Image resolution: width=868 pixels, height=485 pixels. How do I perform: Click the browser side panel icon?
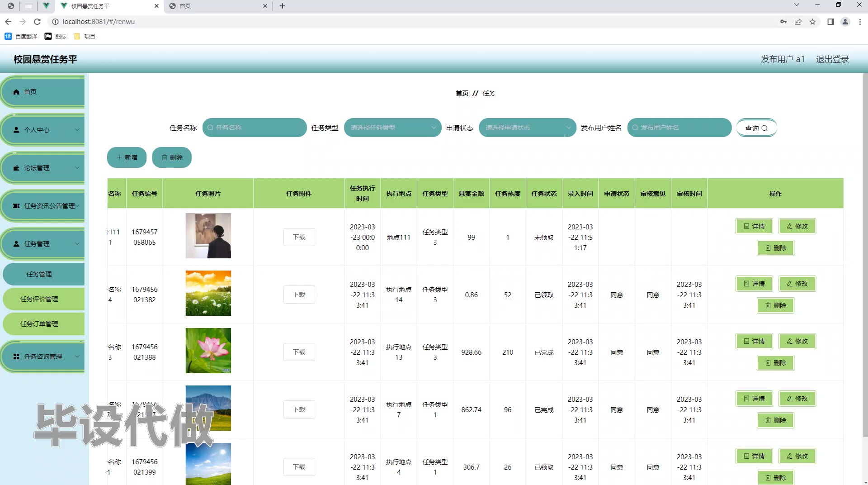[x=830, y=22]
